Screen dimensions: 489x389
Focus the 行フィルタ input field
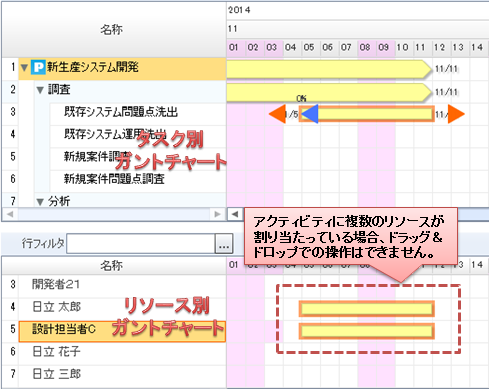(141, 244)
